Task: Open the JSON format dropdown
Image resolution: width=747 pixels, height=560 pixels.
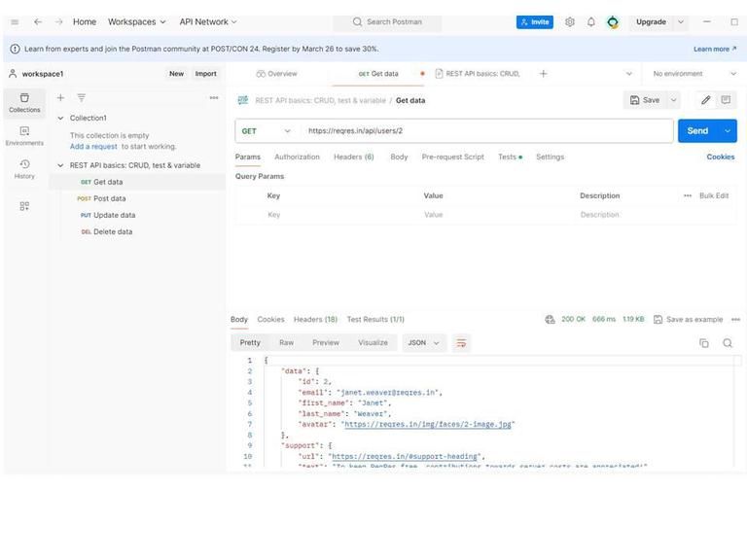Action: [424, 342]
